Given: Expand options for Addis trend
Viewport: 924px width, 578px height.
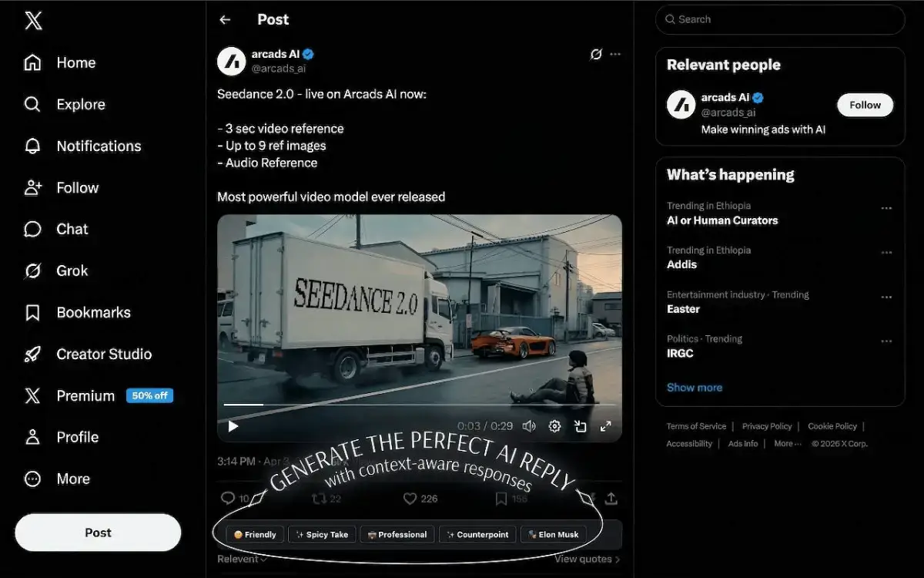Looking at the screenshot, I should [886, 253].
